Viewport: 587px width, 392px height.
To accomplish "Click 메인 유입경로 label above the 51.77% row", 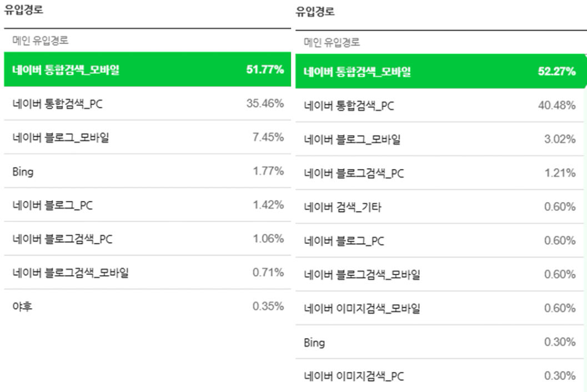I will [40, 41].
